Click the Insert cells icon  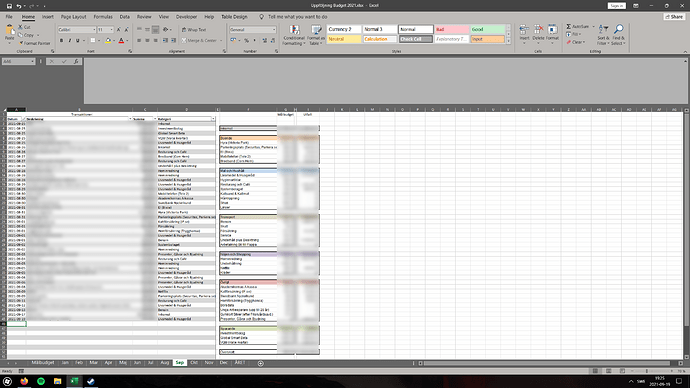pos(524,34)
